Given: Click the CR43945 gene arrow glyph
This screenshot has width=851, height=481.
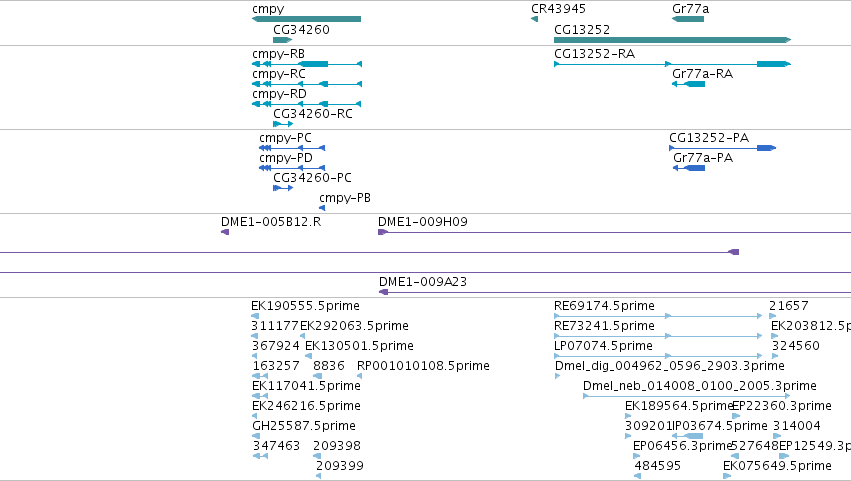Looking at the screenshot, I should [535, 19].
